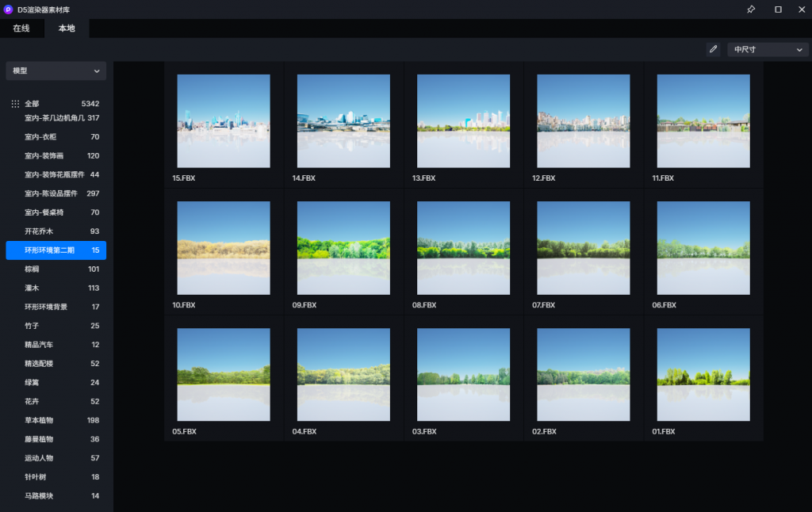Screen dimensions: 812x512
Task: Maximize the asset library window
Action: coord(778,10)
